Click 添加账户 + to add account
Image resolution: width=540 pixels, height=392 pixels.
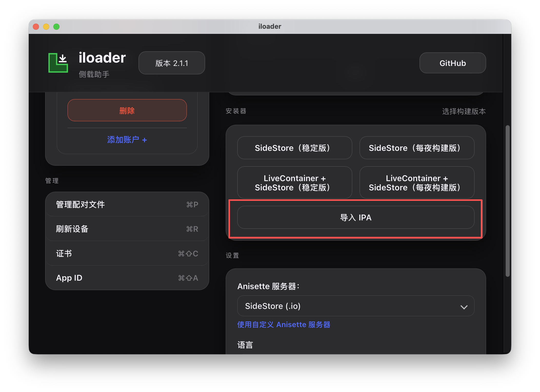[x=127, y=140]
